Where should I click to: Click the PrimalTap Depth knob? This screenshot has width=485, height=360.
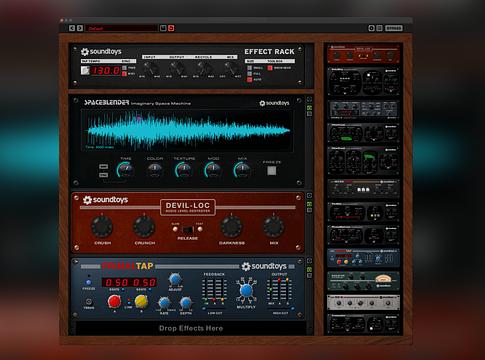click(186, 303)
